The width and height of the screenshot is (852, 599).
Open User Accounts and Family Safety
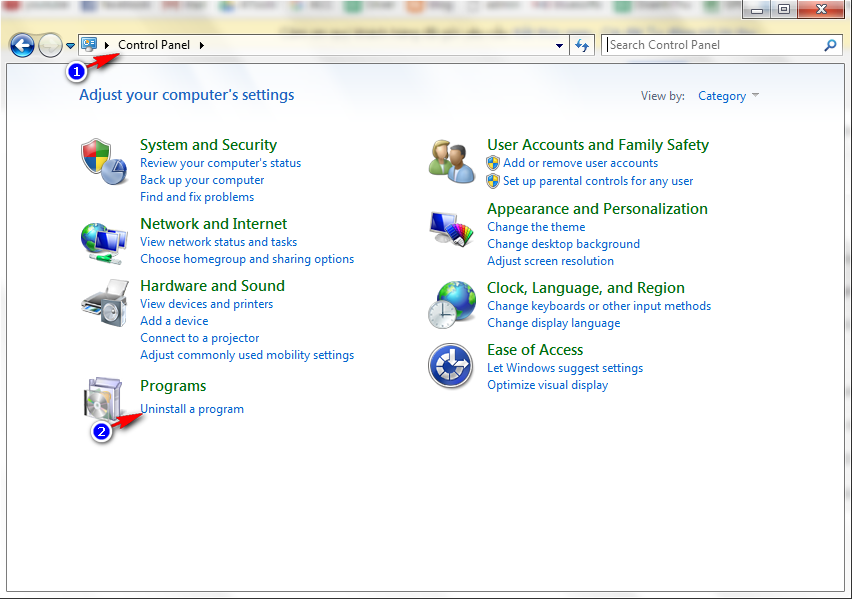(598, 145)
